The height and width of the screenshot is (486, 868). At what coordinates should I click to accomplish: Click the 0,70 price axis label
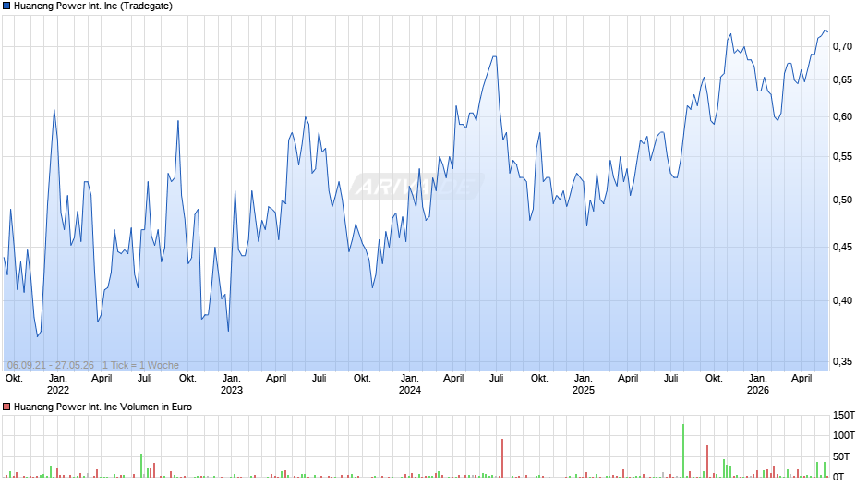pos(842,46)
